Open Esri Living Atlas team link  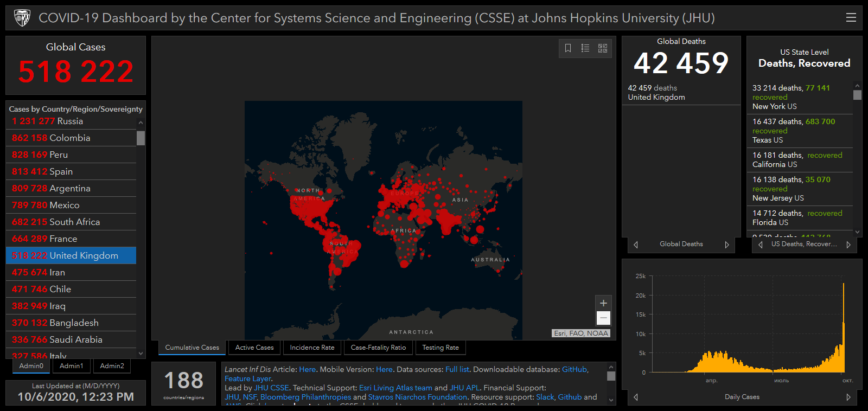pyautogui.click(x=395, y=388)
